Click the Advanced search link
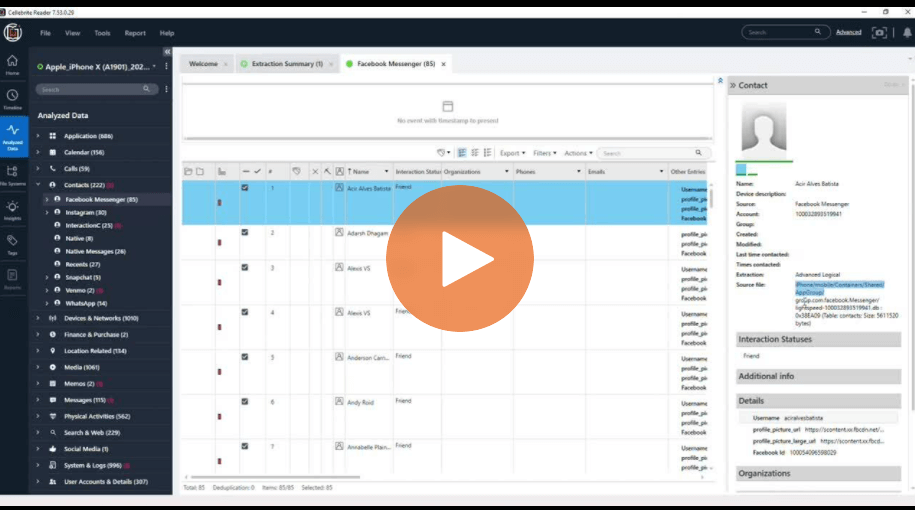The height and width of the screenshot is (510, 915). click(848, 32)
